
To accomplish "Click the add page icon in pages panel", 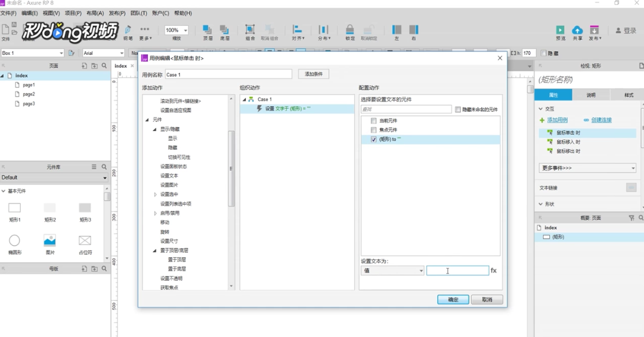I will pos(84,66).
